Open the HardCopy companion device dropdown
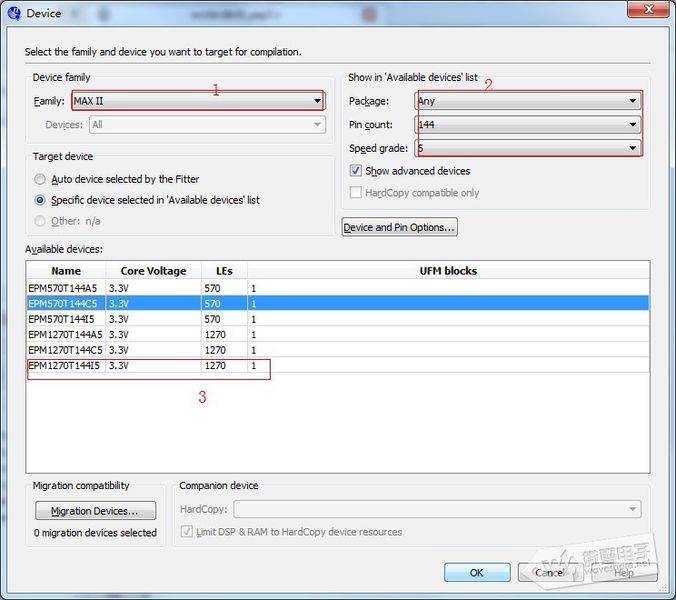Screen dimensions: 676x600 pyautogui.click(x=437, y=509)
